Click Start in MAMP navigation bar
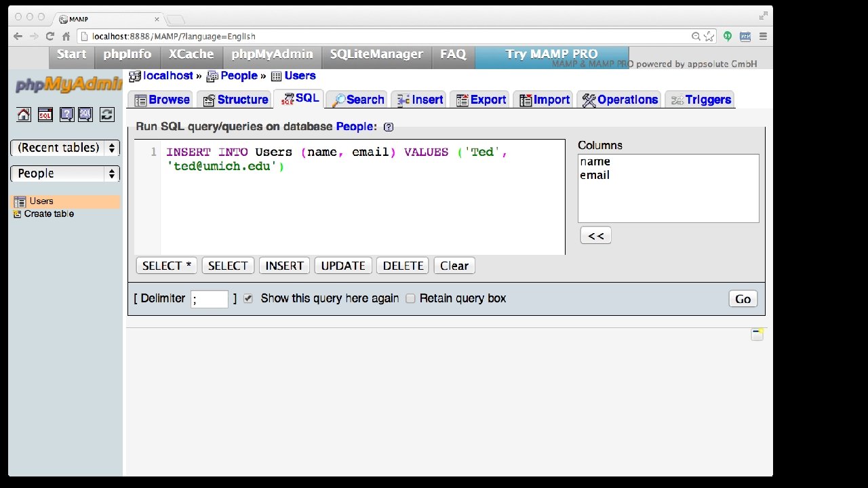The image size is (868, 488). pos(71,57)
